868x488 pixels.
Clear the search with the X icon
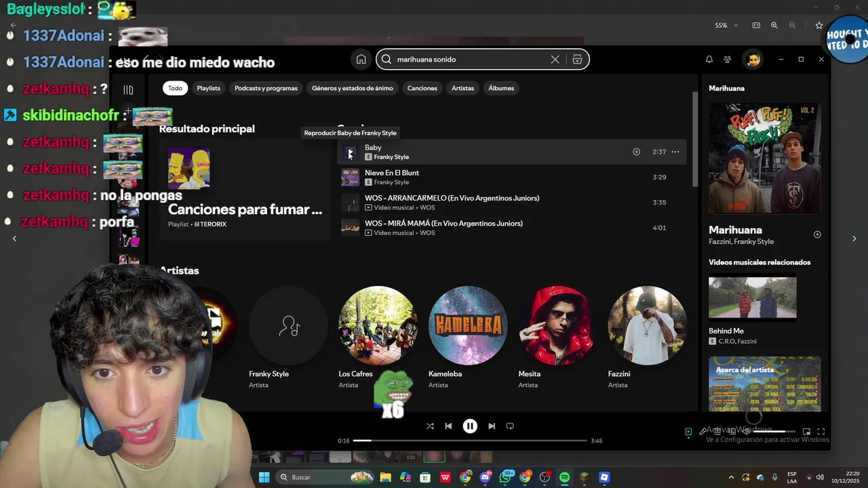pos(555,60)
